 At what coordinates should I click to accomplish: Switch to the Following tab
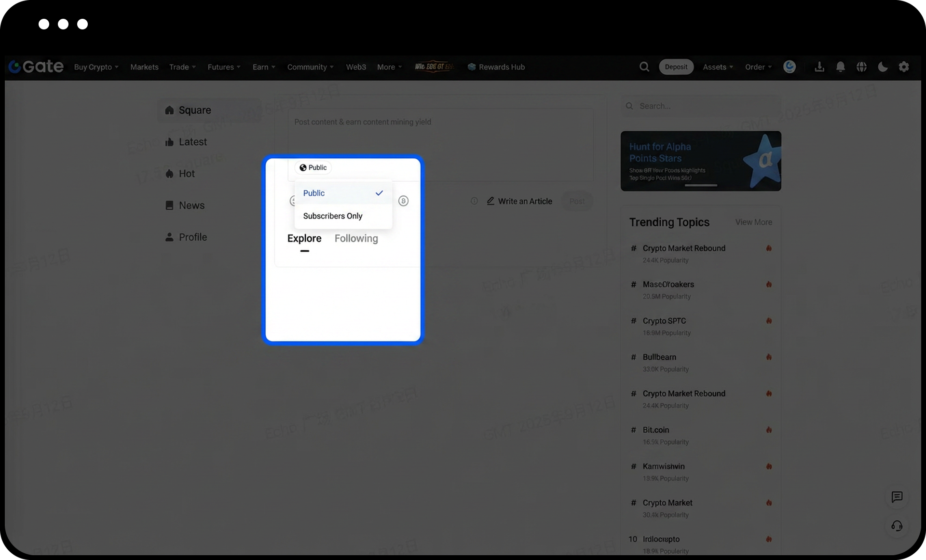coord(356,238)
